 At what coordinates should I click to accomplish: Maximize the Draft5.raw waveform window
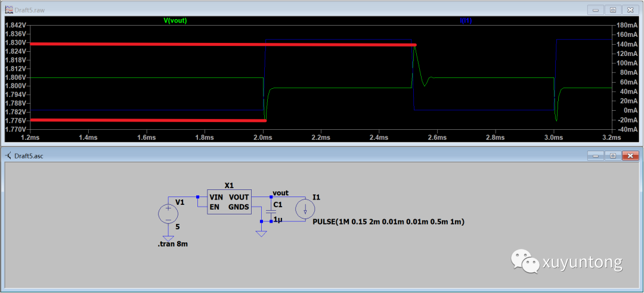click(613, 10)
